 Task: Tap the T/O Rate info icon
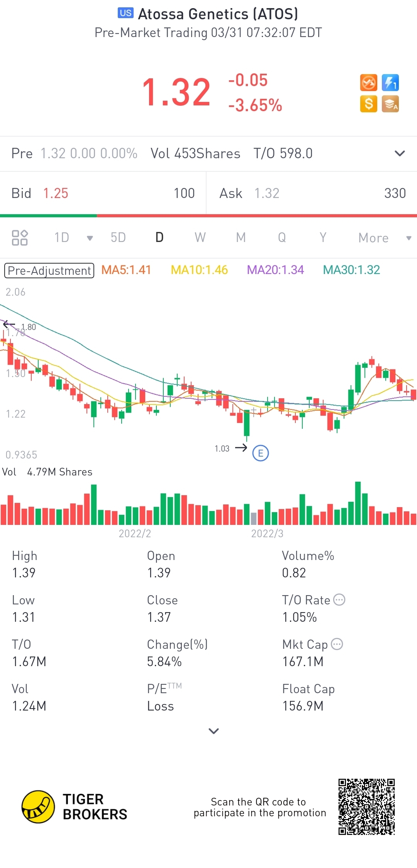339,600
